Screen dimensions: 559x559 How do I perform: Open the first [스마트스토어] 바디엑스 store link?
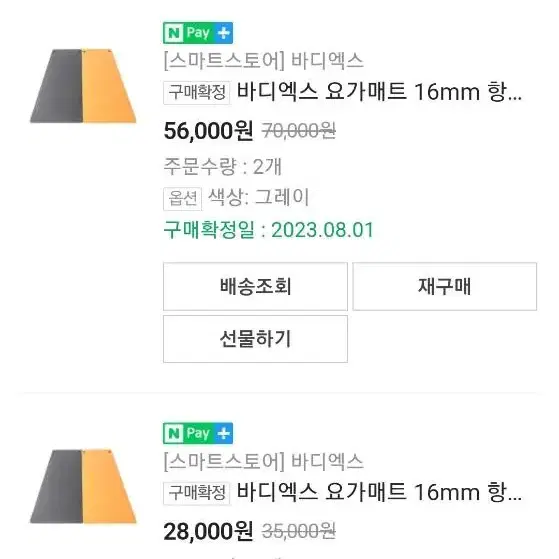click(x=263, y=61)
